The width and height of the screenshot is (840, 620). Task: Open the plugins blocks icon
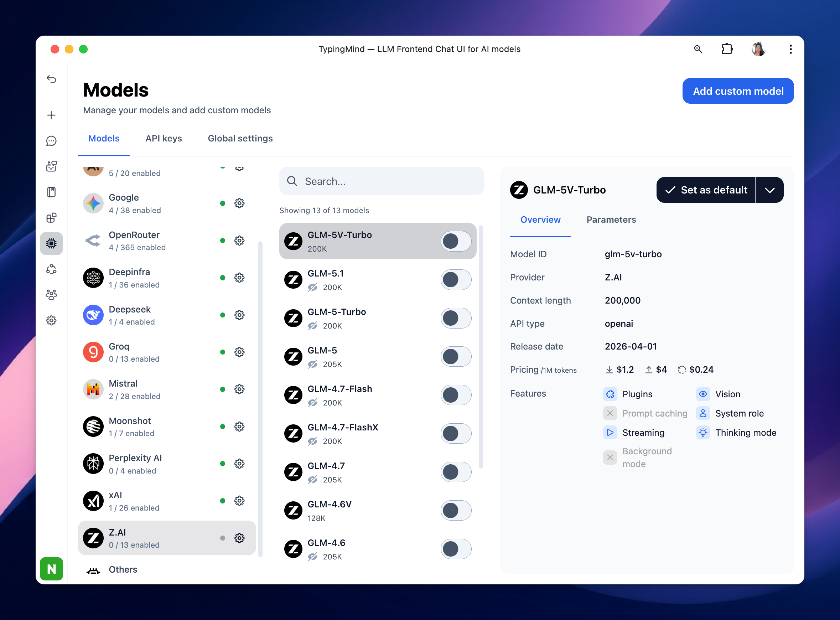tap(51, 218)
